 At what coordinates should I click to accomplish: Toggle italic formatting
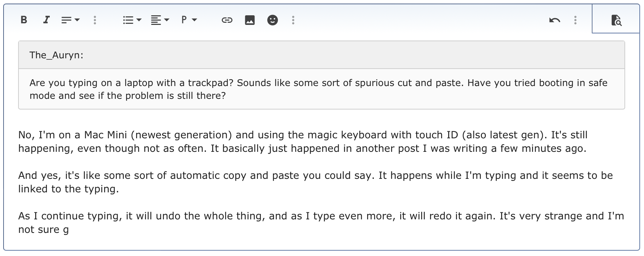pyautogui.click(x=46, y=20)
